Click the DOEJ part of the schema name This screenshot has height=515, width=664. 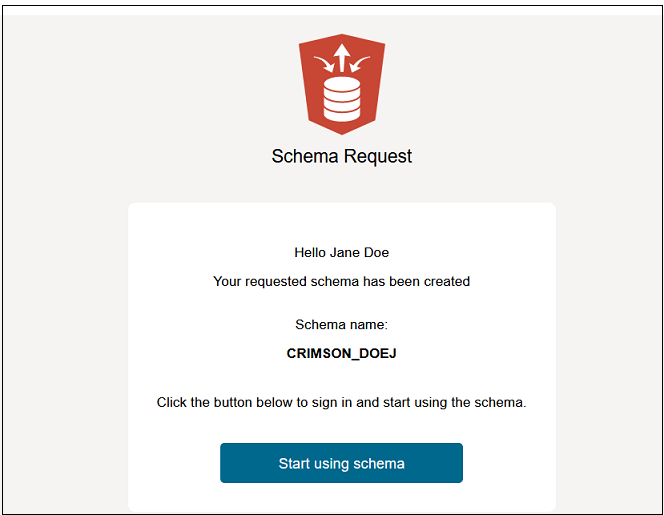380,353
